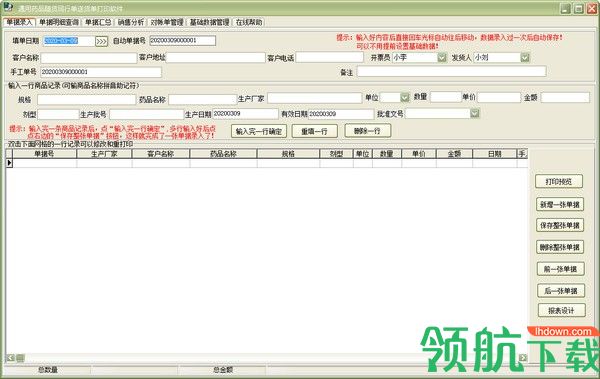Click the 总金额 status bar label
The image size is (600, 379).
(x=223, y=370)
